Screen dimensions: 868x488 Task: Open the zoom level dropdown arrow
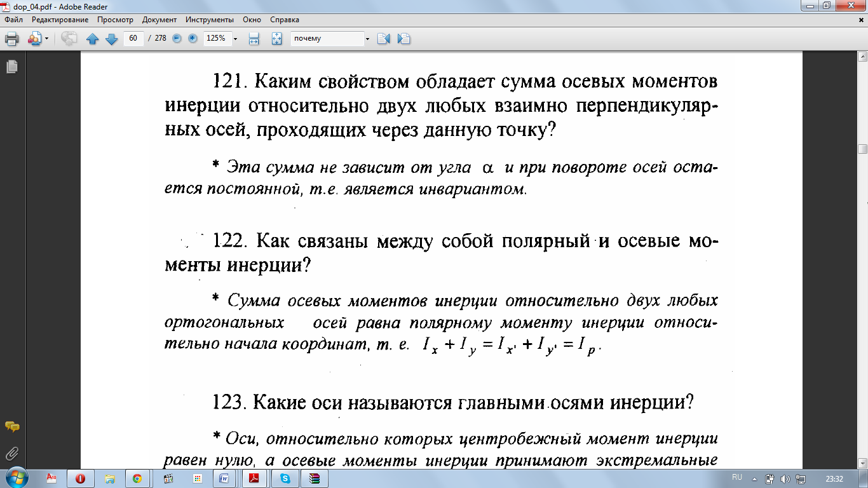click(x=235, y=39)
